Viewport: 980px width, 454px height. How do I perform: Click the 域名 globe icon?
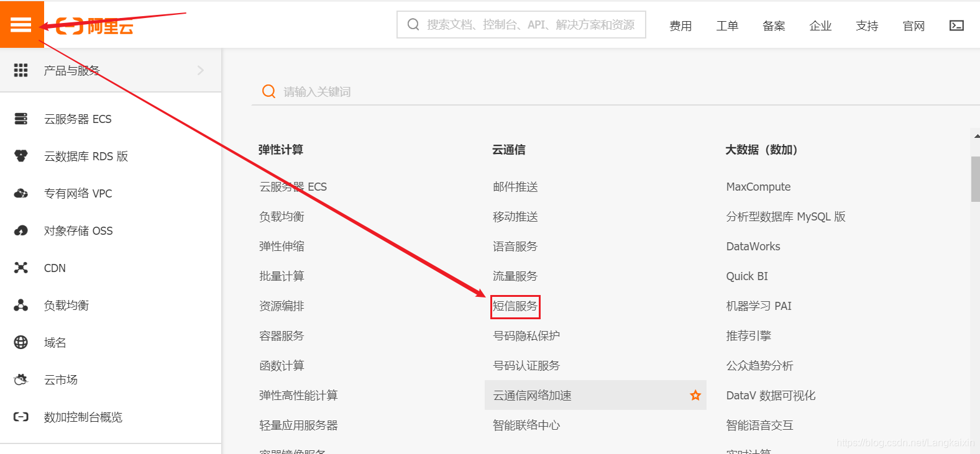21,342
